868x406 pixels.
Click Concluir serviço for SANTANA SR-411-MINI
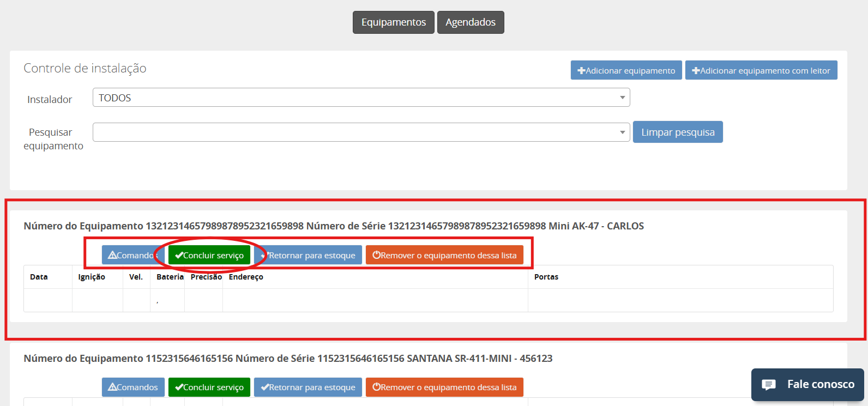click(209, 387)
